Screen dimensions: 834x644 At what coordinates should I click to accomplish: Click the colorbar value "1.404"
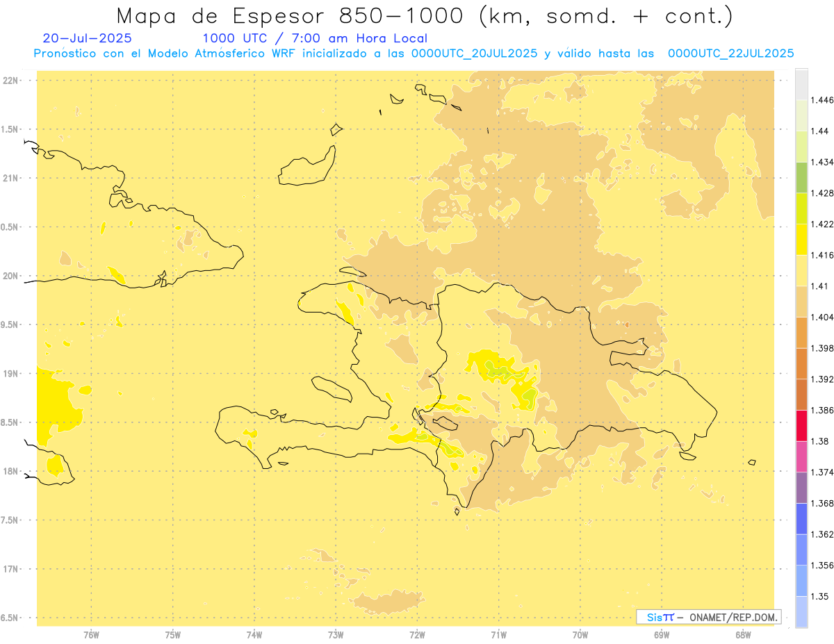pyautogui.click(x=823, y=317)
